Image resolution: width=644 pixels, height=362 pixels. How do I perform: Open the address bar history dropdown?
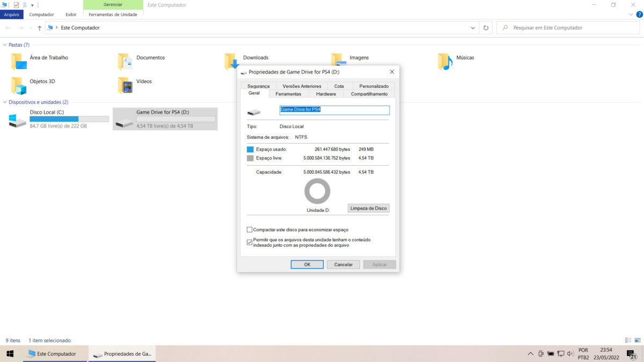pyautogui.click(x=473, y=27)
